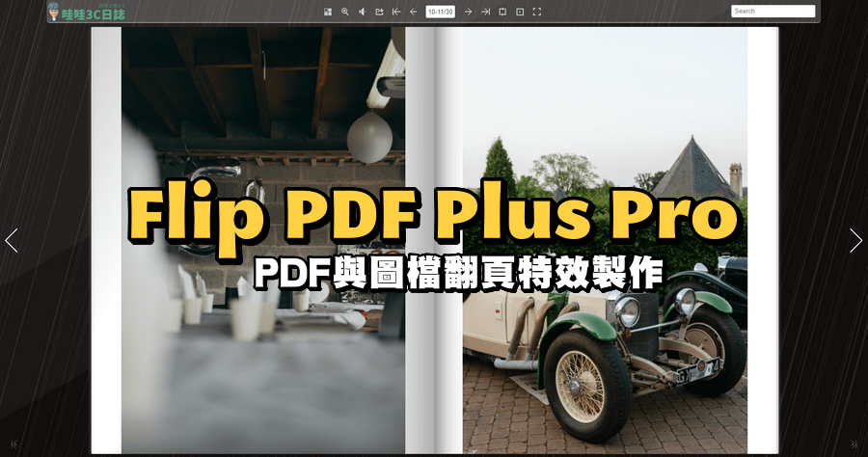Jump to the first page

[396, 12]
